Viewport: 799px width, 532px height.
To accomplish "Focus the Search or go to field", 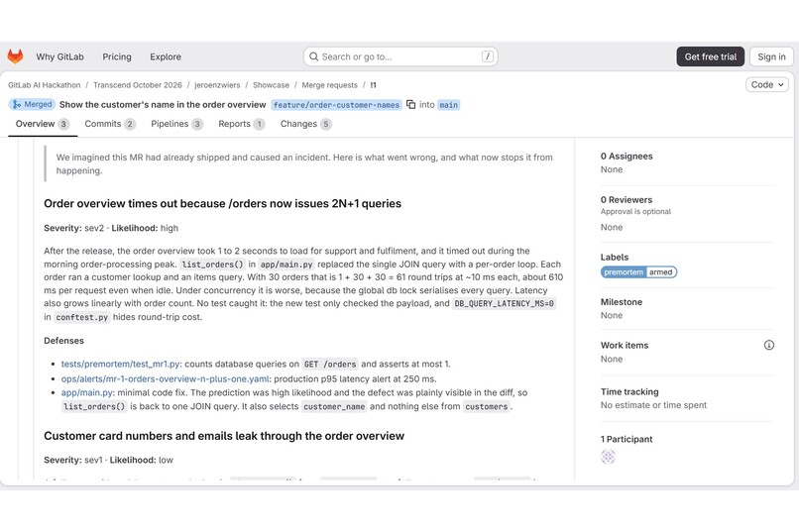I will (x=400, y=56).
